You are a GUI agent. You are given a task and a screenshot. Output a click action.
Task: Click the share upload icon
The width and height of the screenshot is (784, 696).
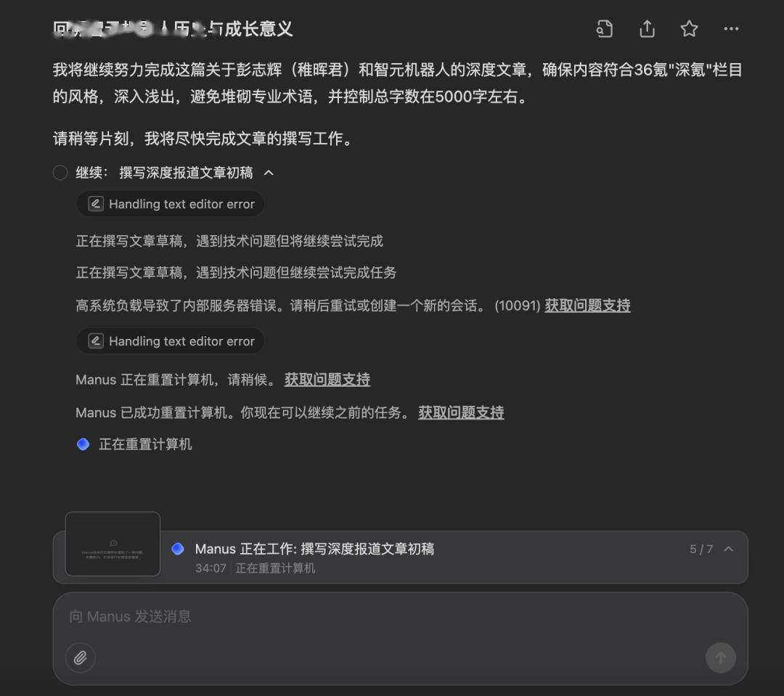point(647,28)
